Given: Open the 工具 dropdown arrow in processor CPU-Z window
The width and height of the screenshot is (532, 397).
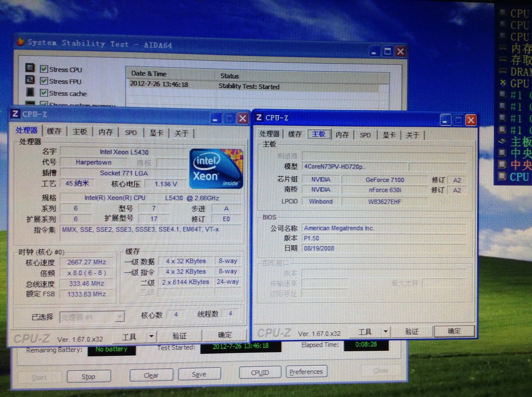Looking at the screenshot, I should (151, 337).
